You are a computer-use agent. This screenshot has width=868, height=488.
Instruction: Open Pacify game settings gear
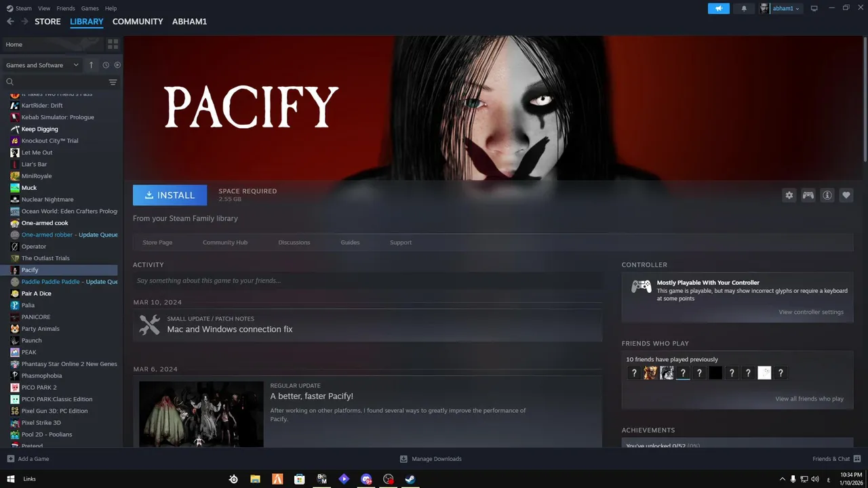pyautogui.click(x=789, y=195)
